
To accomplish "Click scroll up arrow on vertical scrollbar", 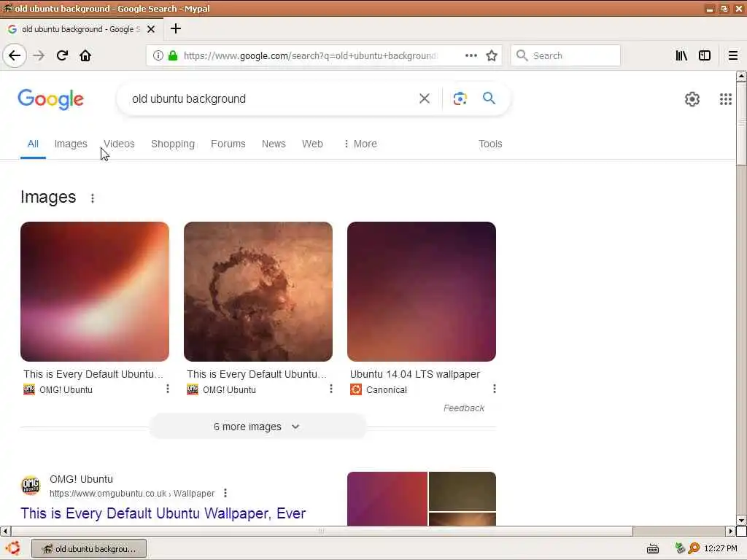I will (x=741, y=76).
